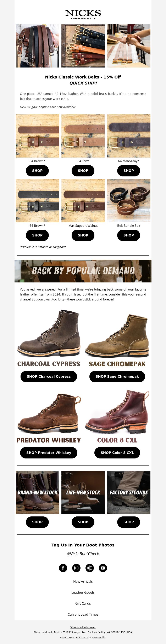Open the YouTube social icon

[103, 568]
